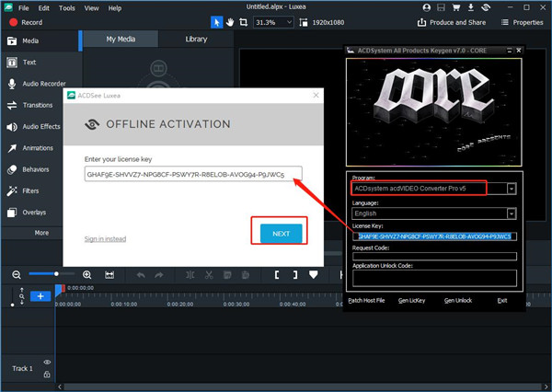Toggle Track 1 visibility eye
This screenshot has height=392, width=552.
pyautogui.click(x=47, y=362)
